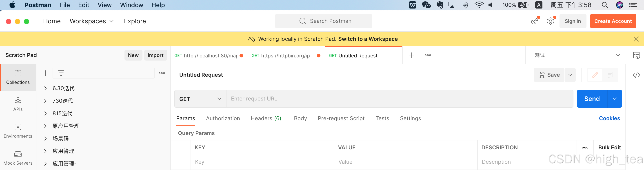Switch to the Settings tab

point(410,118)
